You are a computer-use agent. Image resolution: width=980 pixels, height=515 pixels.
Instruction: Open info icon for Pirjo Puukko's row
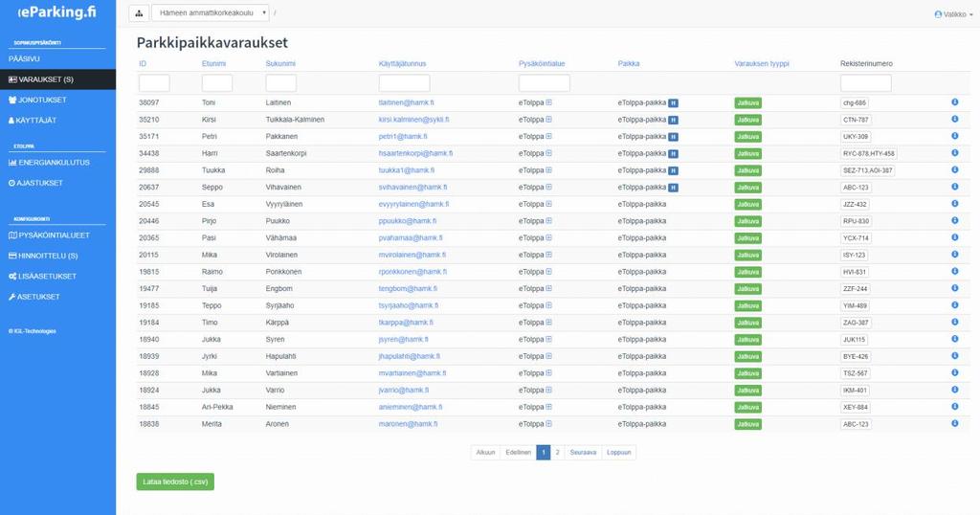[955, 220]
